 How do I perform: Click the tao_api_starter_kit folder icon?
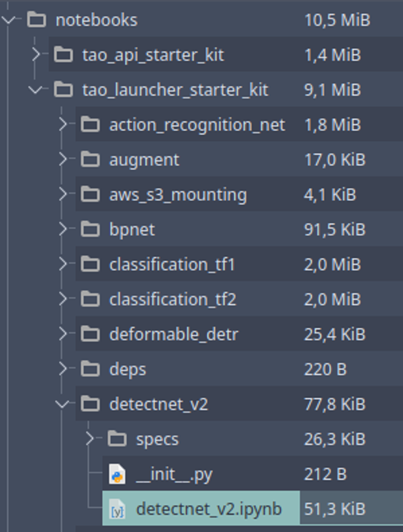pos(63,54)
